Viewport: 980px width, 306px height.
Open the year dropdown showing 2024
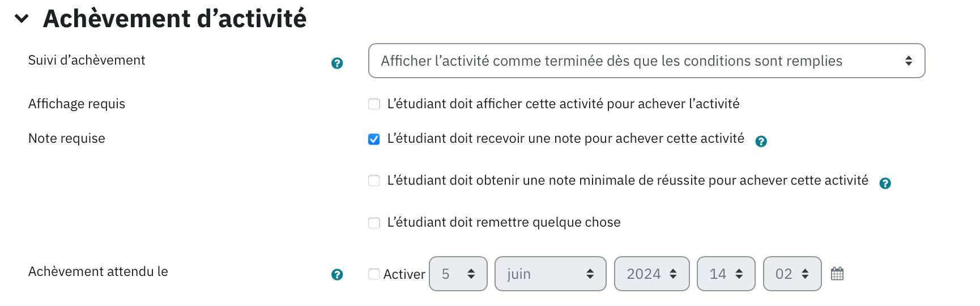652,274
